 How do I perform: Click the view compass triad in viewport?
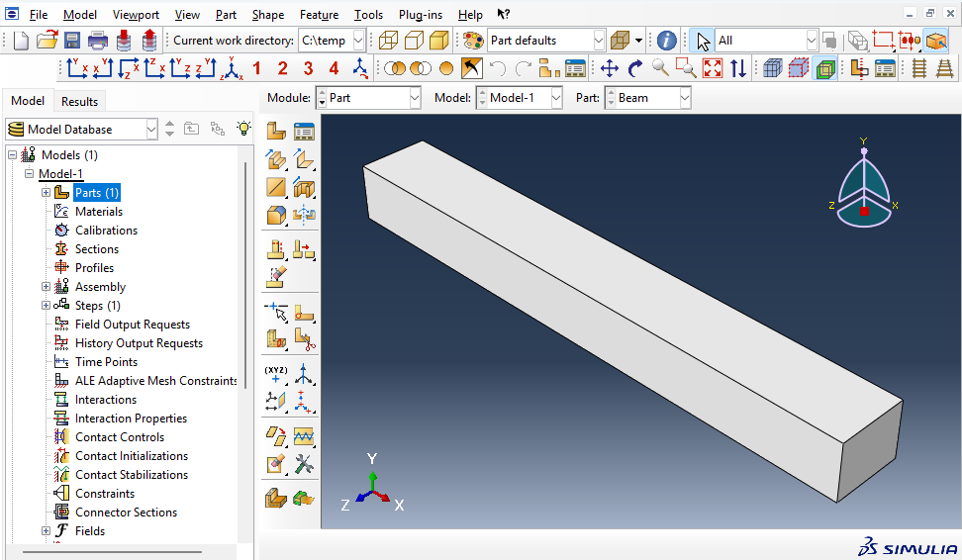(x=864, y=188)
